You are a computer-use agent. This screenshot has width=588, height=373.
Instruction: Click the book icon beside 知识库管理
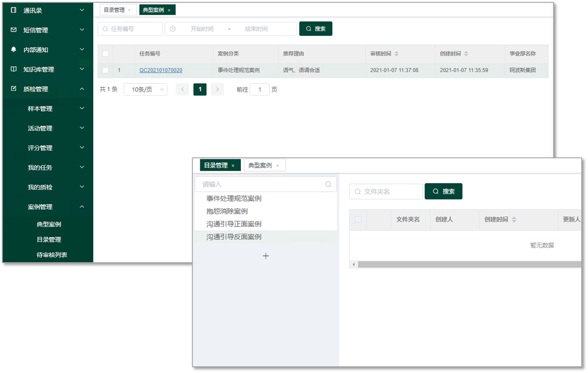point(13,69)
